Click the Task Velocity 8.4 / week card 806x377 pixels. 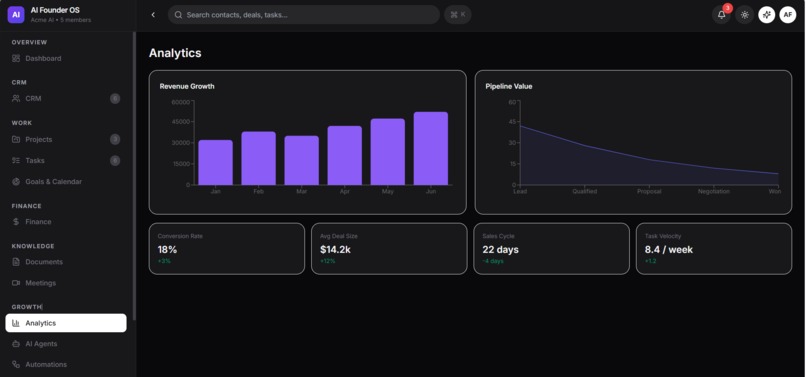[714, 248]
